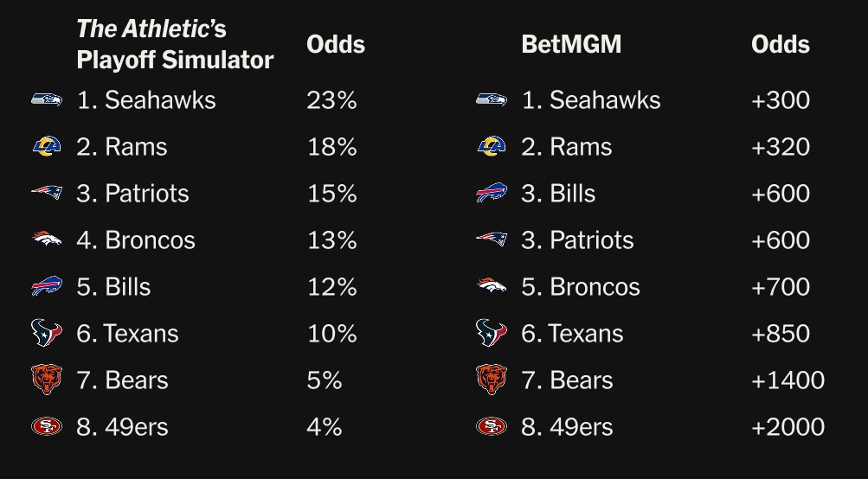
Task: Click Bills logo in Playoff Simulator list
Action: [x=47, y=286]
